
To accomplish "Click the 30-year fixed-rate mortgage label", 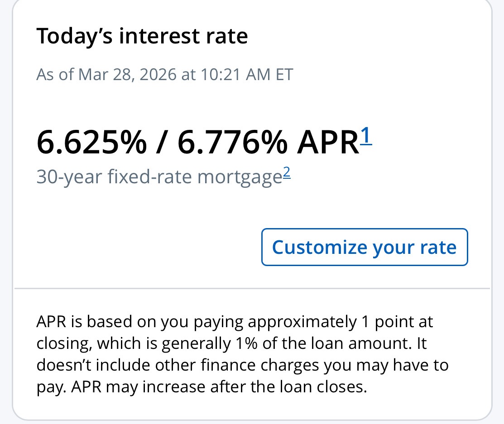I will 159,177.
